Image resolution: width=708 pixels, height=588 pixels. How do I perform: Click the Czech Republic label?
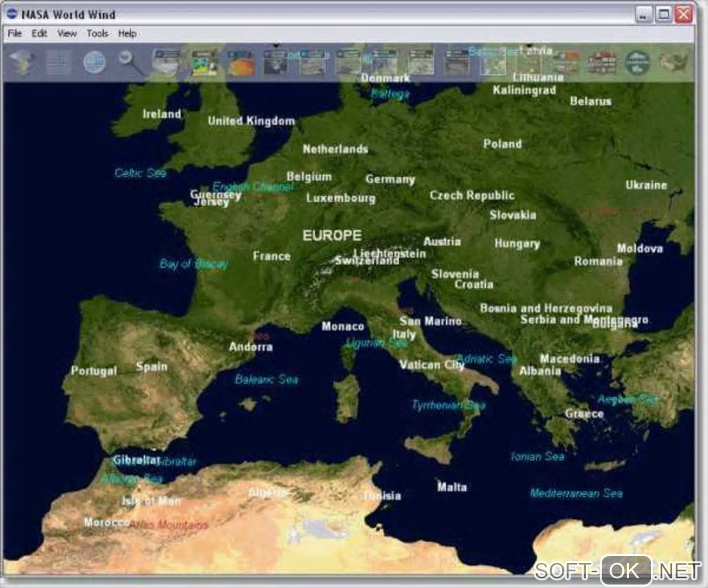click(472, 196)
